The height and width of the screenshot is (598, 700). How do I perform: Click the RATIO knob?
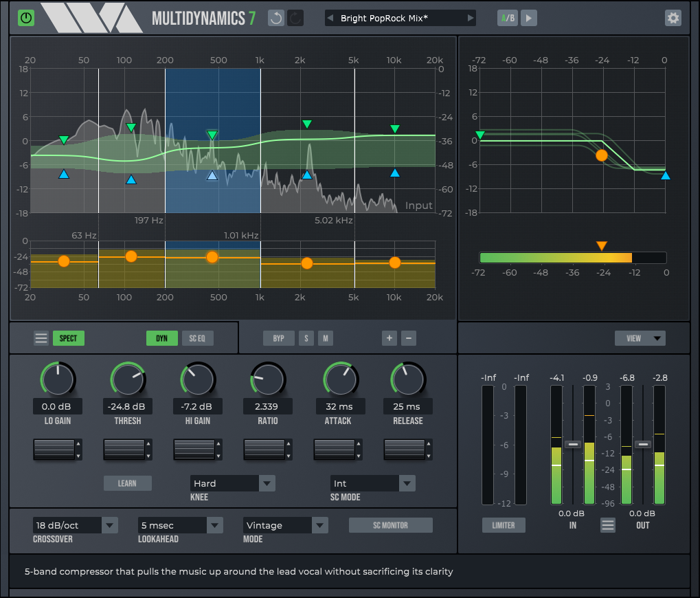coord(267,378)
